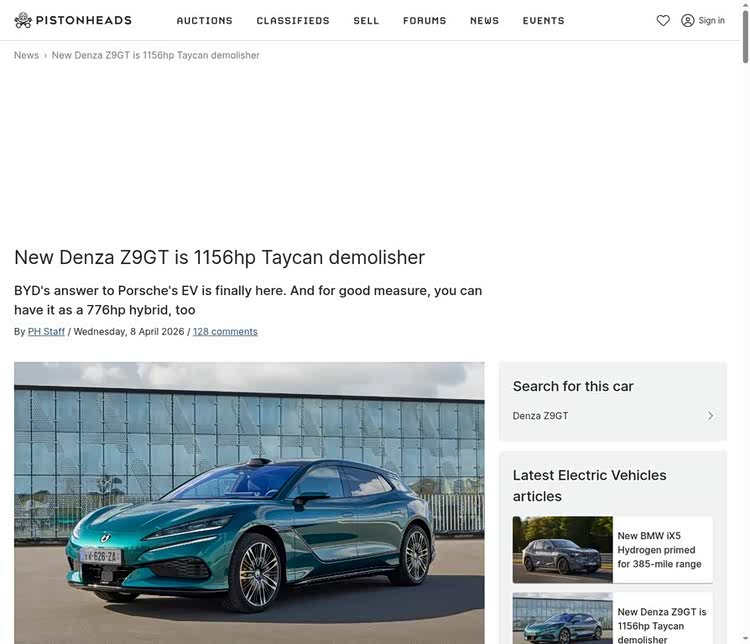The image size is (750, 644).
Task: Go to the Sell page
Action: (366, 21)
